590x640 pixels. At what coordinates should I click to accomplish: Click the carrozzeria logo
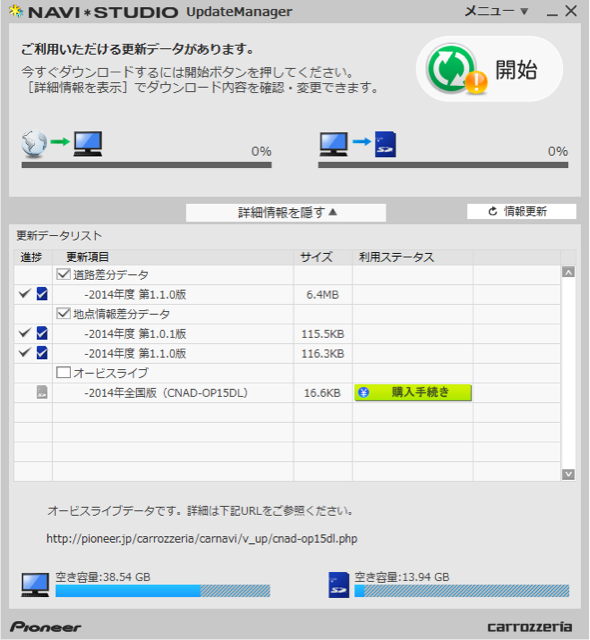pos(530,627)
